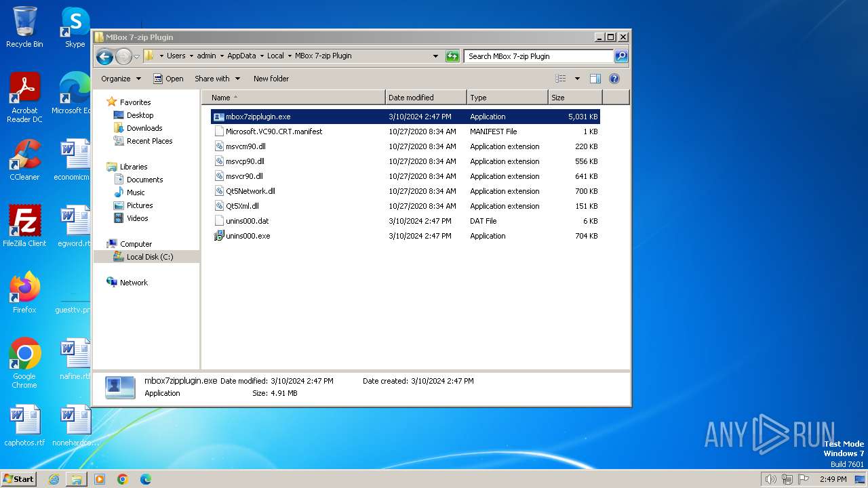Click the caphotos.rtf desktop file
This screenshot has width=868, height=488.
pos(24,426)
